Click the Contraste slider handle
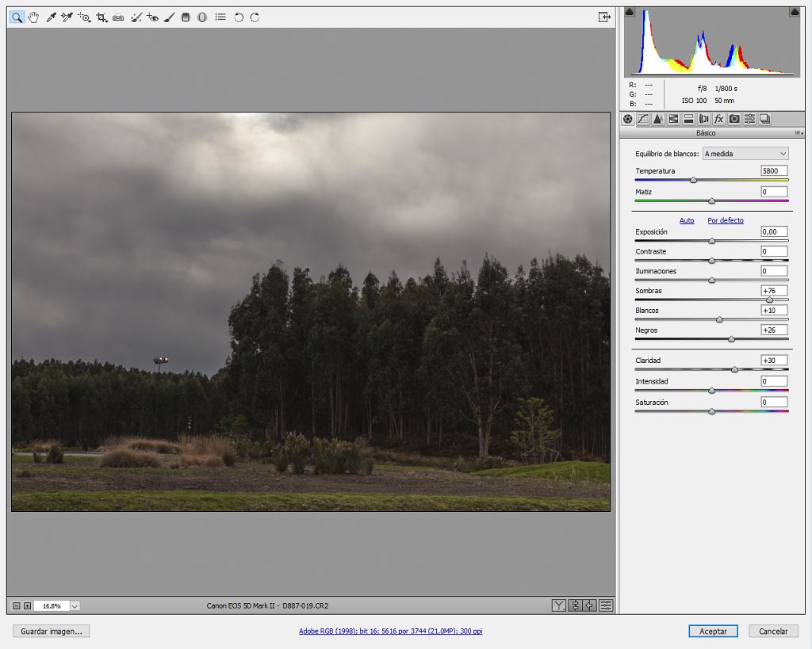The width and height of the screenshot is (812, 649). [x=711, y=261]
